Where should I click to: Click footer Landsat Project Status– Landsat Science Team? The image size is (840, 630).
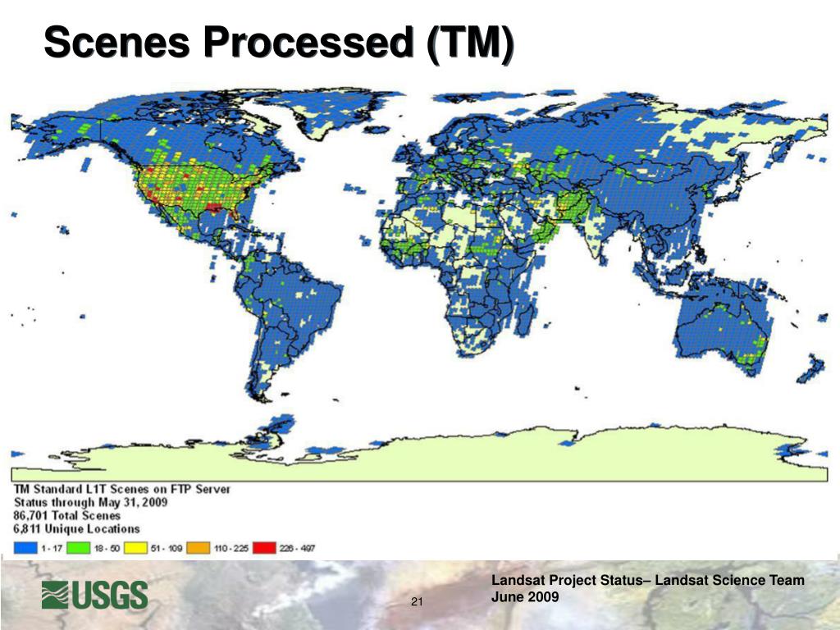click(x=648, y=580)
